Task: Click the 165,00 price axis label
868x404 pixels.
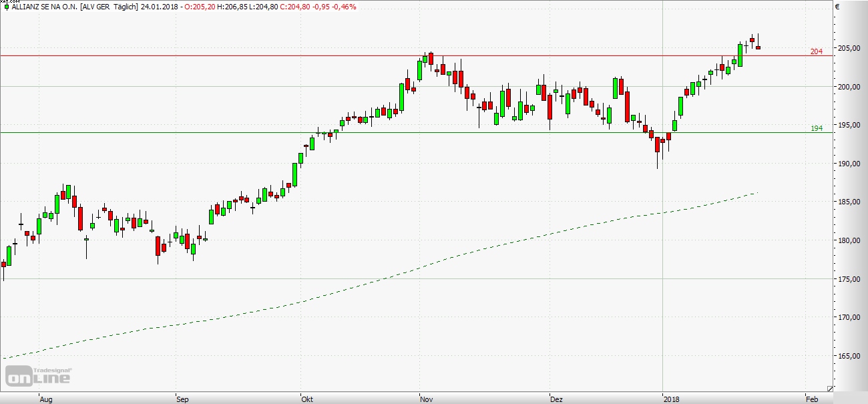Action: [x=850, y=356]
